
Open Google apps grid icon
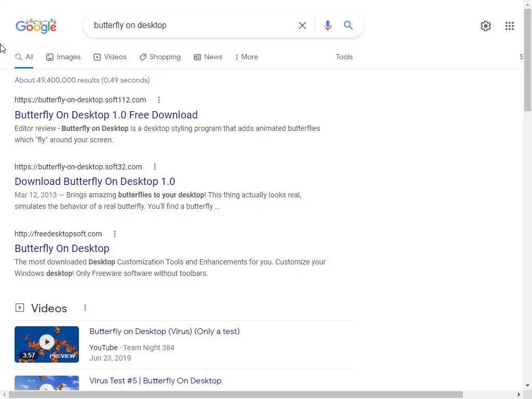(x=509, y=26)
